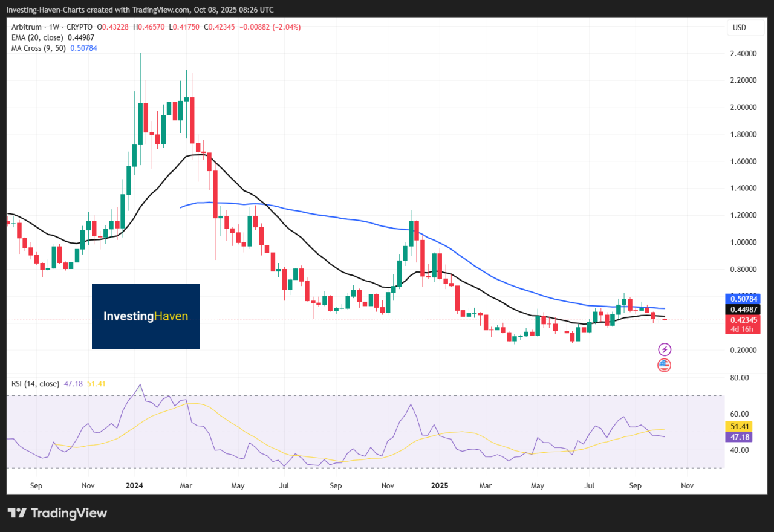Select the RSI (14, close) indicator legend
The image size is (774, 532).
point(35,383)
